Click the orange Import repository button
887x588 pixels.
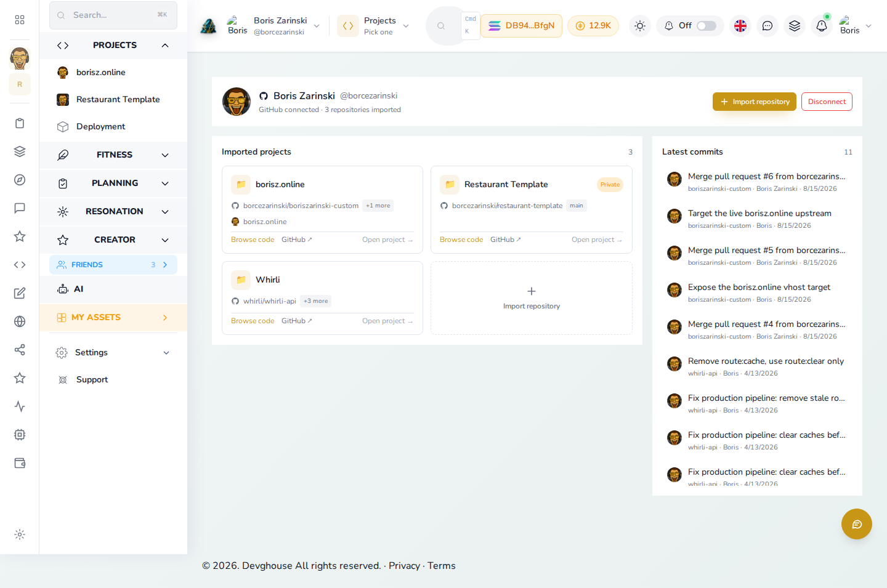tap(755, 102)
